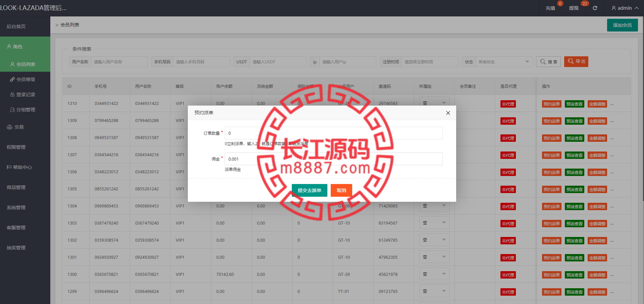Expand the 商品管理 sidebar section

[x=25, y=187]
